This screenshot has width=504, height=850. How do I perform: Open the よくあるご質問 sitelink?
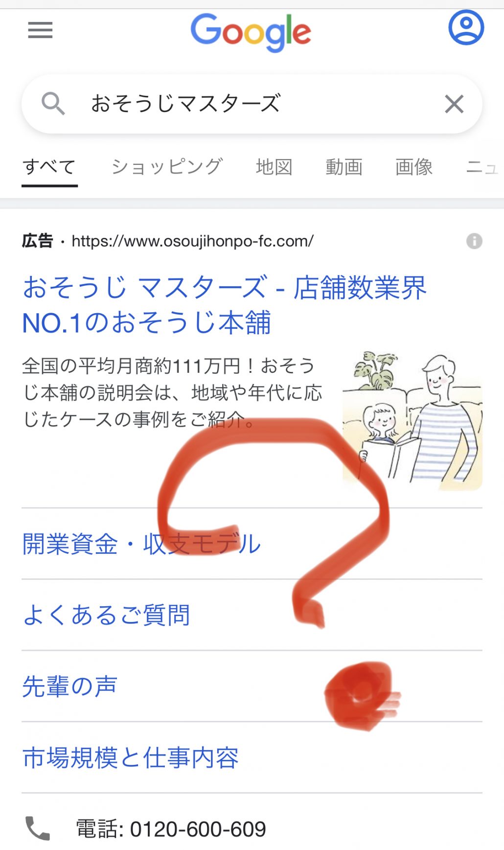(106, 615)
